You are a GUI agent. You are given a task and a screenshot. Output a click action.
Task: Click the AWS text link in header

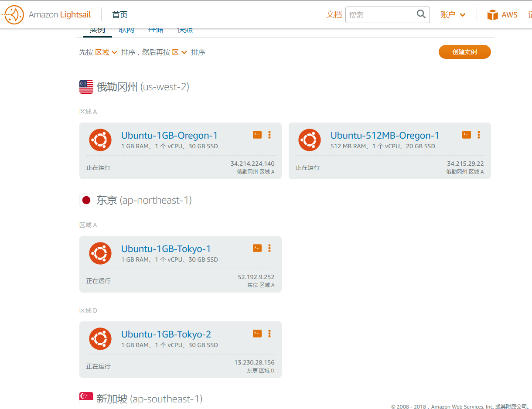click(509, 15)
